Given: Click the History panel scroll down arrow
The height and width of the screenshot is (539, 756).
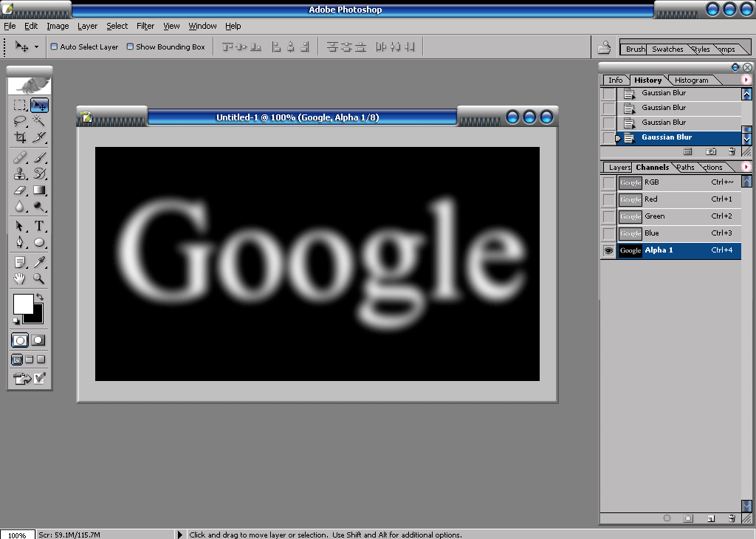Looking at the screenshot, I should click(746, 140).
